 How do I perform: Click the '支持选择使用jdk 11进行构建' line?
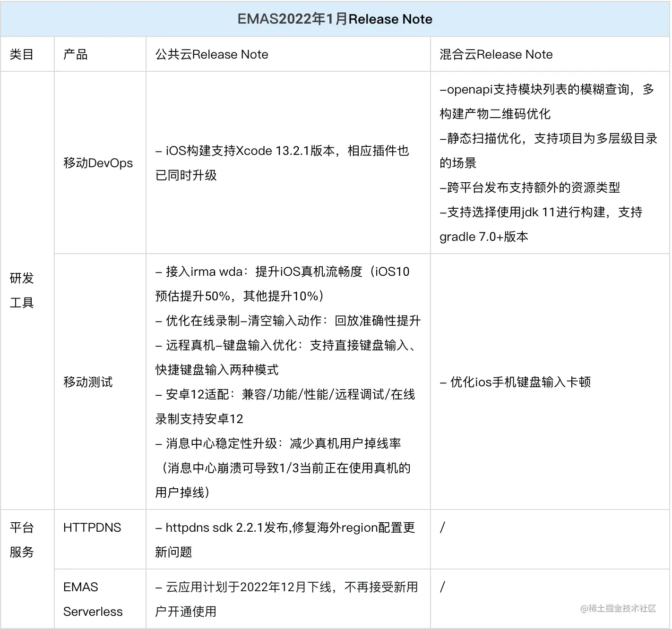[541, 224]
